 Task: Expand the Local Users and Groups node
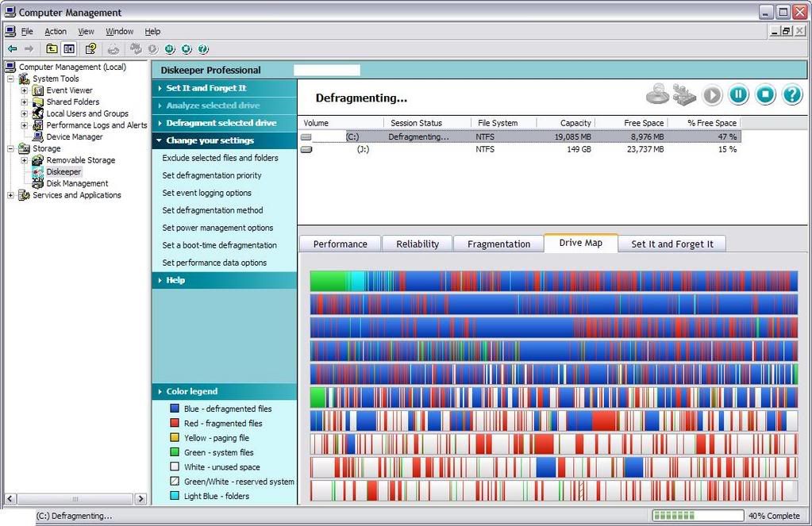click(x=24, y=113)
